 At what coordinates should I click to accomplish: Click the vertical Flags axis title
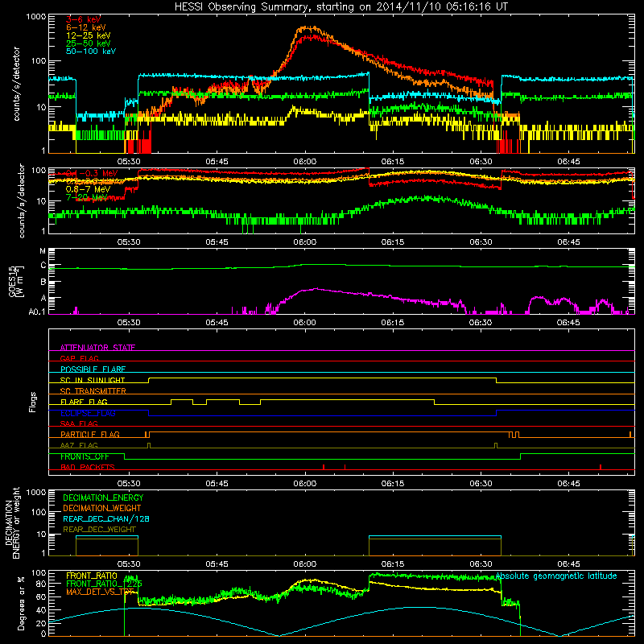pos(33,402)
